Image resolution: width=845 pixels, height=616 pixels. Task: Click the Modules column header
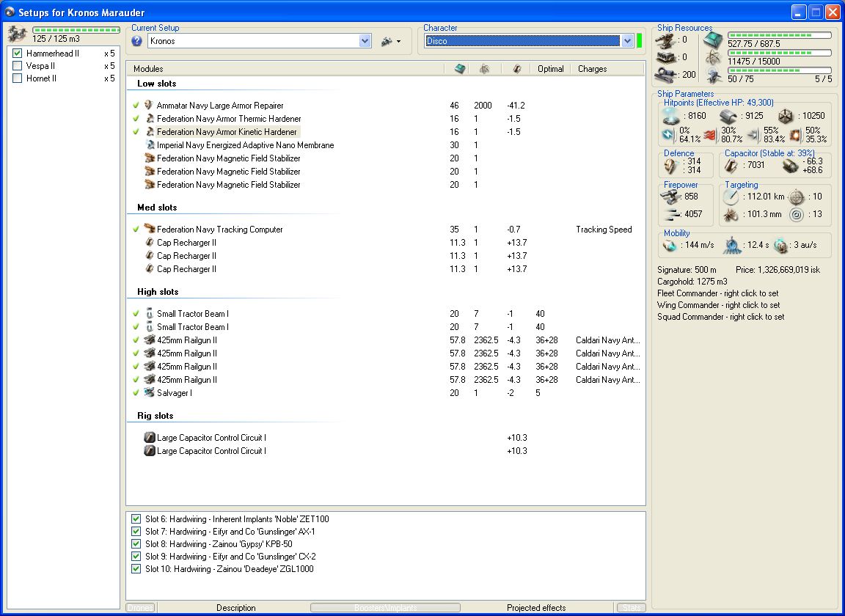click(x=285, y=68)
